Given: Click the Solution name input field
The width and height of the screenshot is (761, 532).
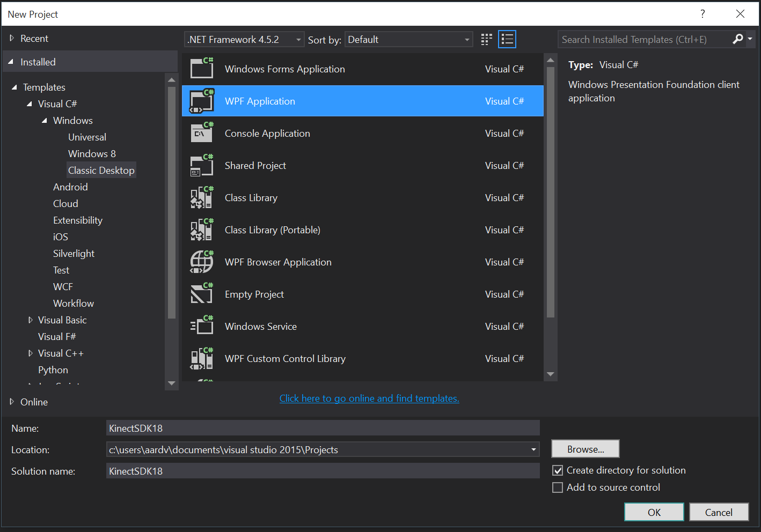Looking at the screenshot, I should coord(322,470).
